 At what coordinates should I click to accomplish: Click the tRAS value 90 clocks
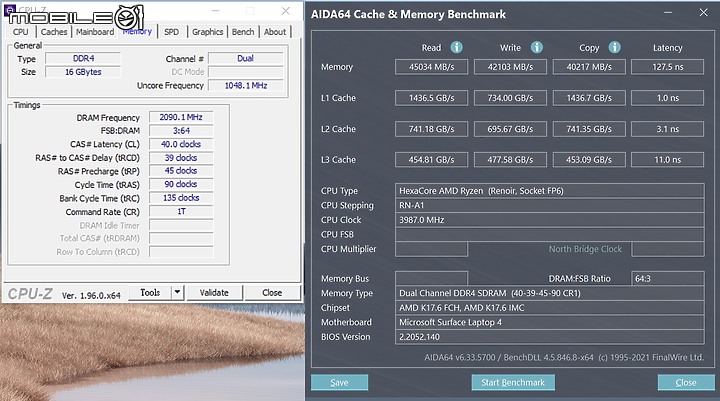click(181, 184)
